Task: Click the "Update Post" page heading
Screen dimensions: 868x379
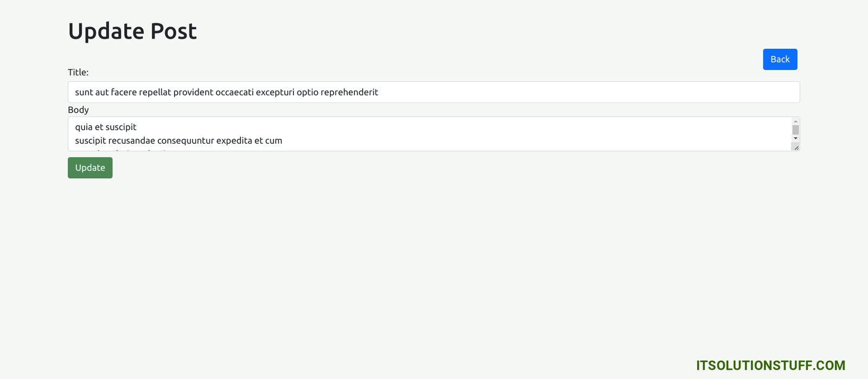Action: pyautogui.click(x=132, y=31)
